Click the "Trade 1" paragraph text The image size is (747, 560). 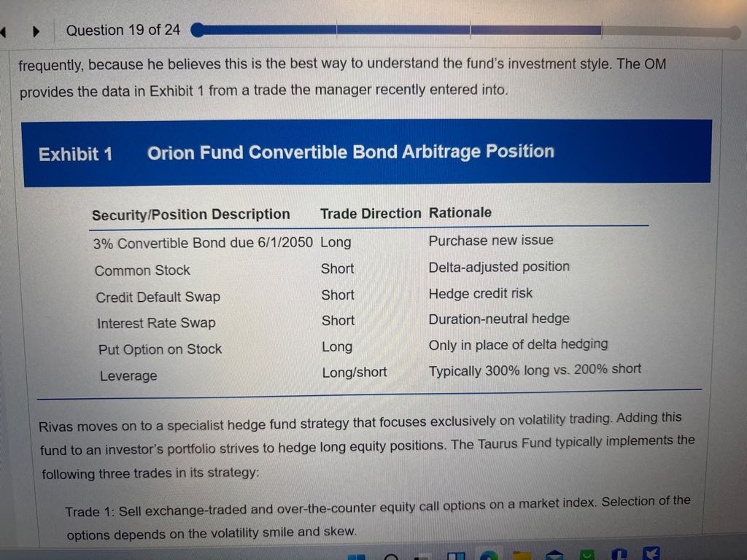click(x=377, y=516)
